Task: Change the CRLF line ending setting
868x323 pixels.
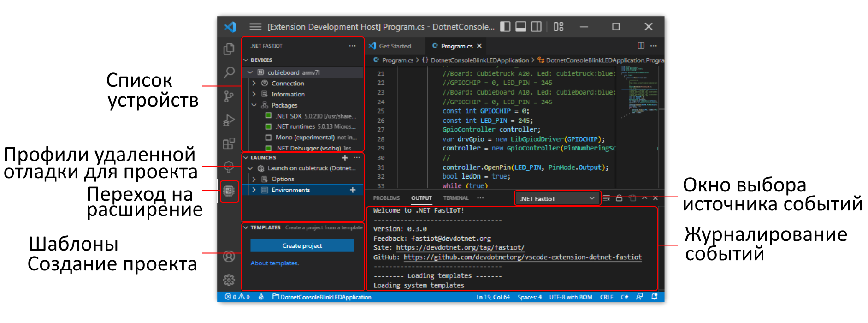Action: tap(606, 297)
